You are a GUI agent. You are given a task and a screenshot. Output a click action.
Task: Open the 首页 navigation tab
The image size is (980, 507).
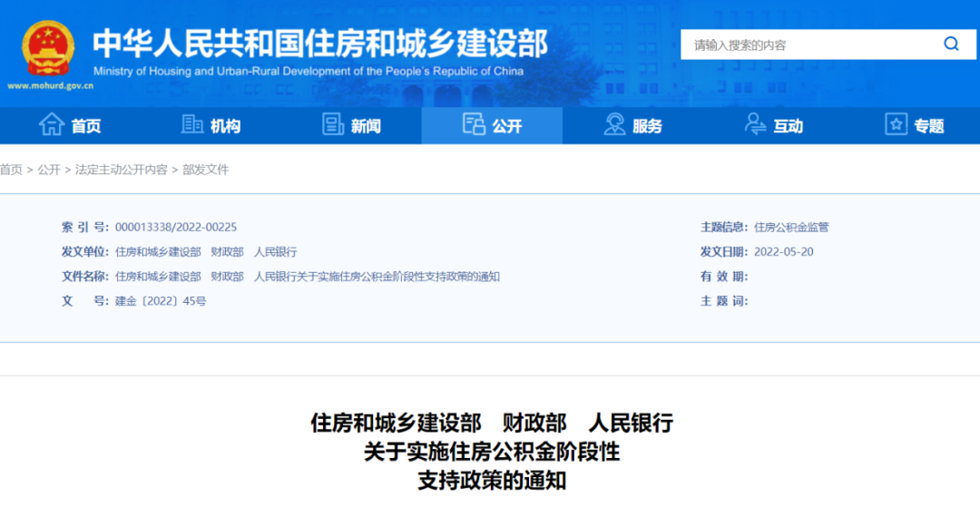(x=86, y=126)
